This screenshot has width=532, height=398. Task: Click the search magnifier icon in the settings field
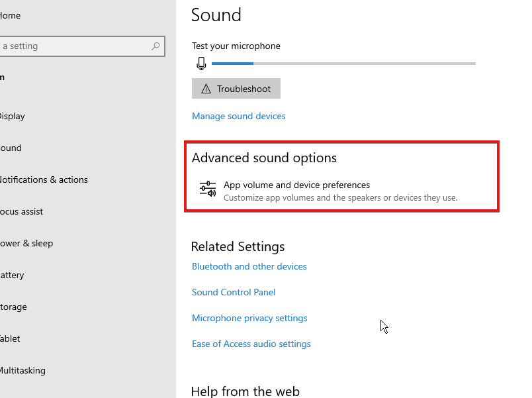[x=155, y=46]
